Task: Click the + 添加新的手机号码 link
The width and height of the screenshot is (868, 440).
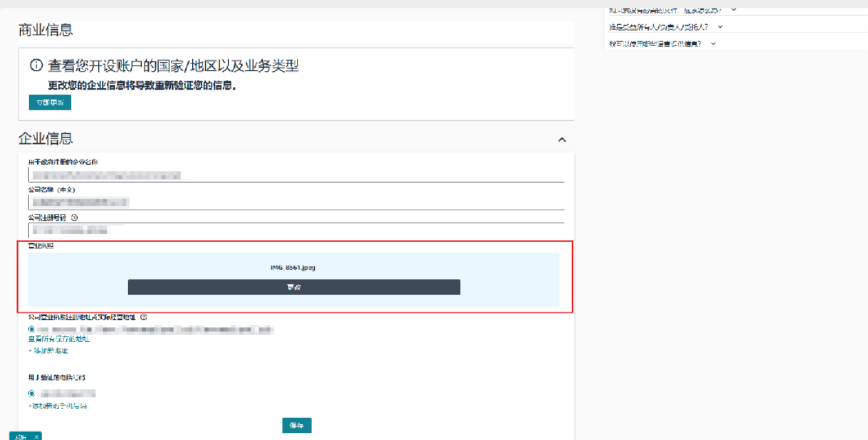Action: (x=58, y=406)
